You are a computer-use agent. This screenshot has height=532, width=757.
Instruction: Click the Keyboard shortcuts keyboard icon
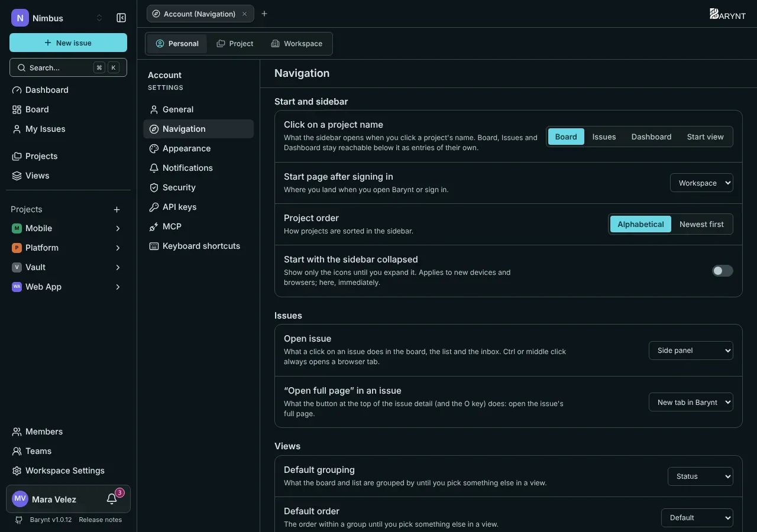coord(154,246)
